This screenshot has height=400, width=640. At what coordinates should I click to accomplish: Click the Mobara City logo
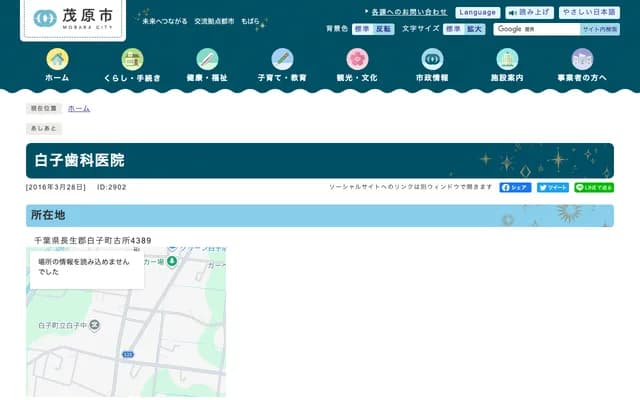click(71, 19)
